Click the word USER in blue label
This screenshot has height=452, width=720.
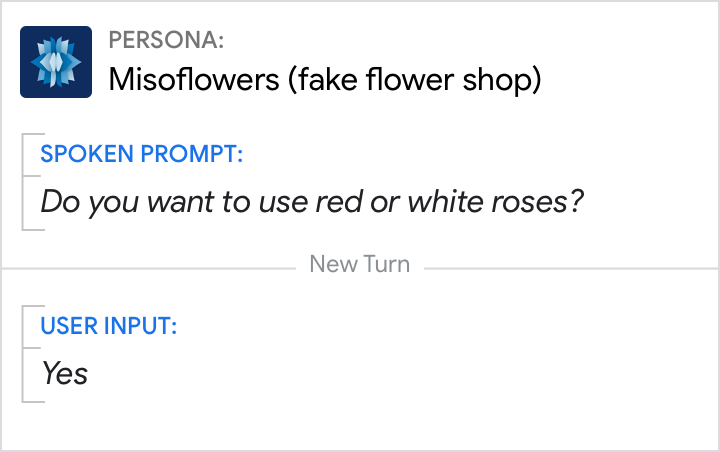pos(65,325)
